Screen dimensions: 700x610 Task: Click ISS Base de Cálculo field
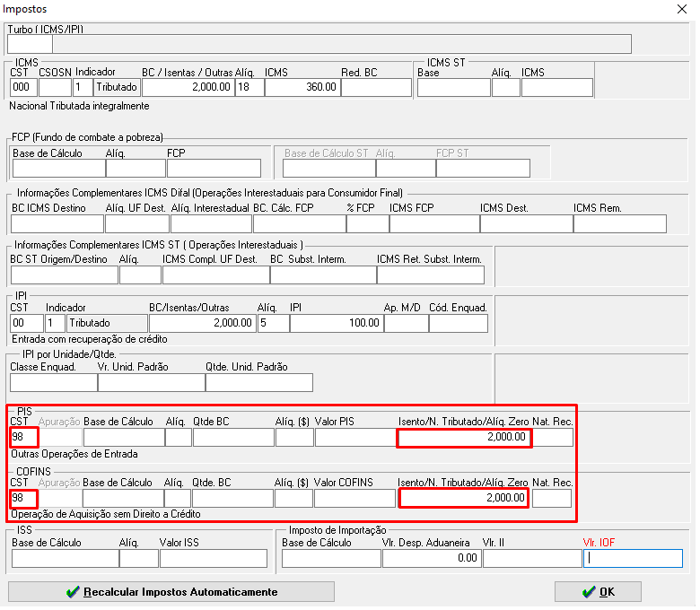pos(66,559)
